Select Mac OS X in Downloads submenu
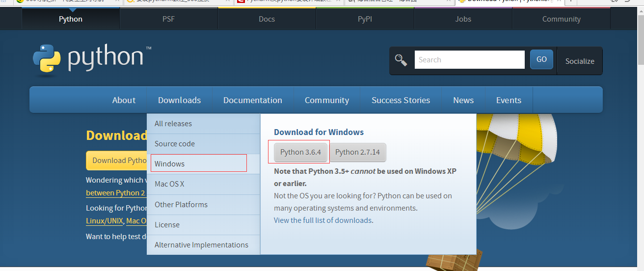The width and height of the screenshot is (644, 271). coord(203,184)
